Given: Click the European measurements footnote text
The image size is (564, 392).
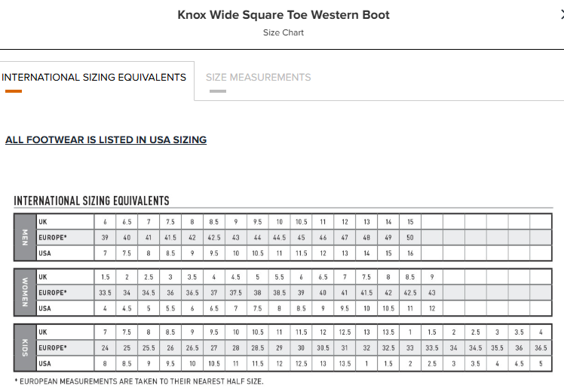Looking at the screenshot, I should click(x=139, y=381).
